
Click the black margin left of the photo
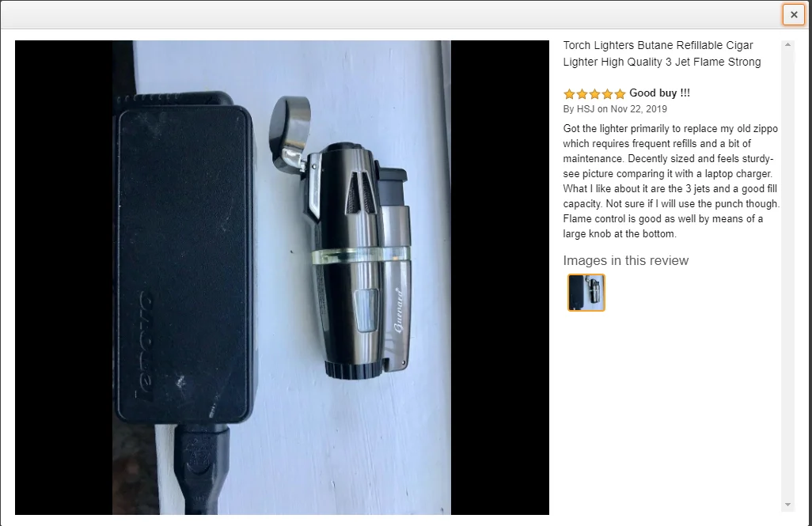tap(63, 278)
